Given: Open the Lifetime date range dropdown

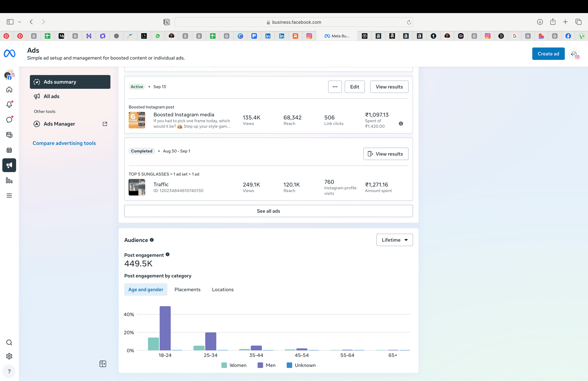Looking at the screenshot, I should [394, 240].
